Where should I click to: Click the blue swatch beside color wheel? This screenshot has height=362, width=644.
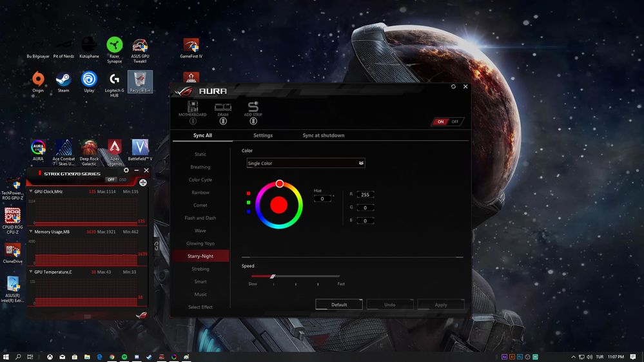click(248, 211)
